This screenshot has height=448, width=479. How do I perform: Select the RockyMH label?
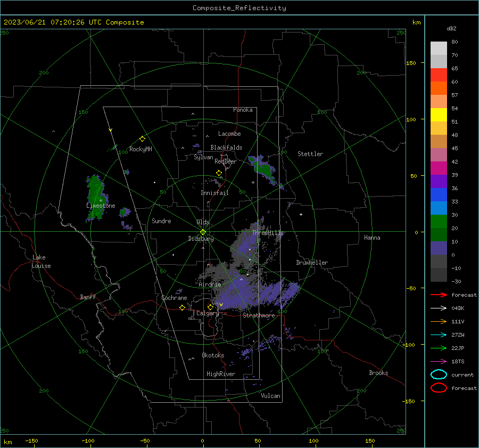tap(141, 149)
